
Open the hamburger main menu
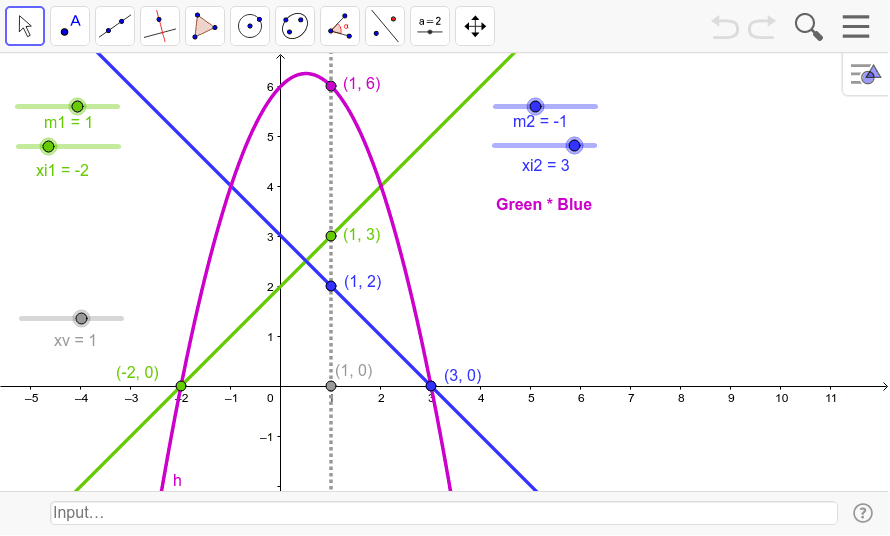[x=856, y=26]
